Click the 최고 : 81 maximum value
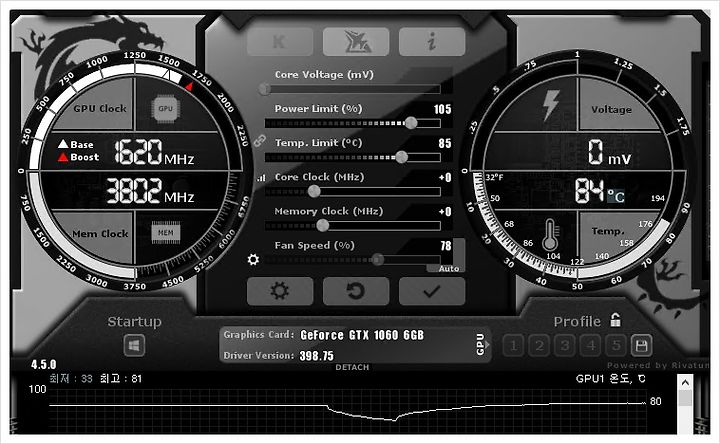Screen dimensions: 720x444 coord(121,379)
